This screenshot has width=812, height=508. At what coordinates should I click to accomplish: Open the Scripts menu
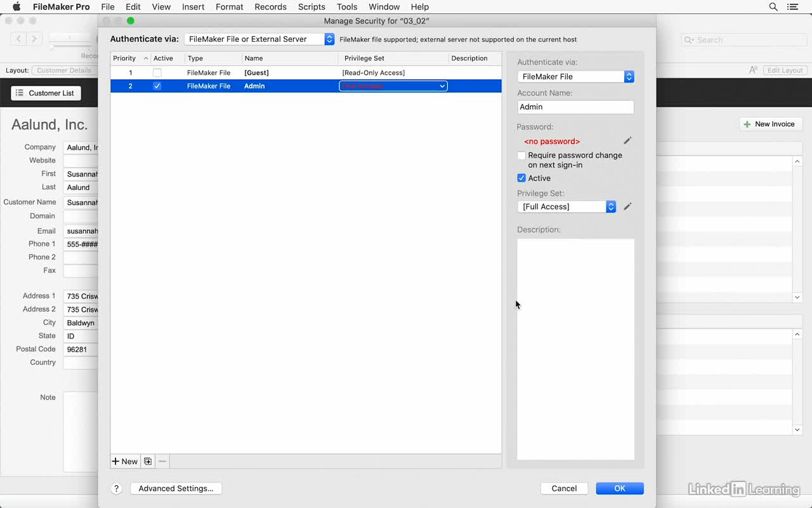(311, 7)
